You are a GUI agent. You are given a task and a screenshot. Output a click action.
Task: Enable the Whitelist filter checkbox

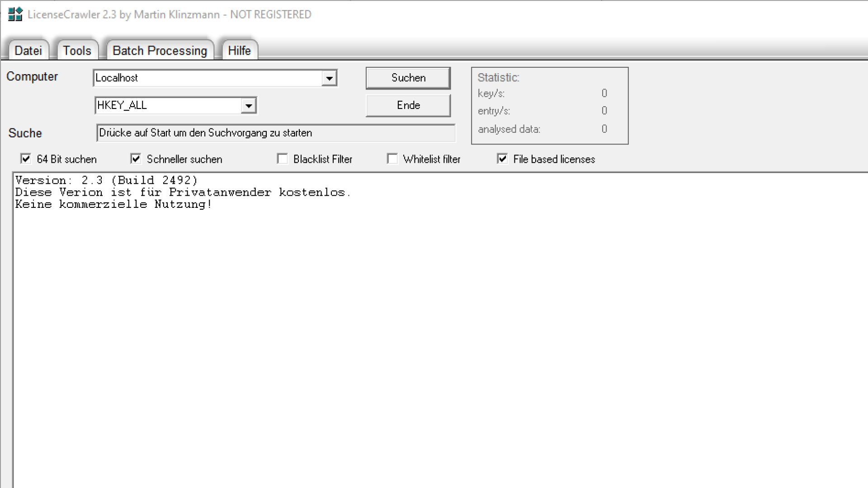coord(392,159)
